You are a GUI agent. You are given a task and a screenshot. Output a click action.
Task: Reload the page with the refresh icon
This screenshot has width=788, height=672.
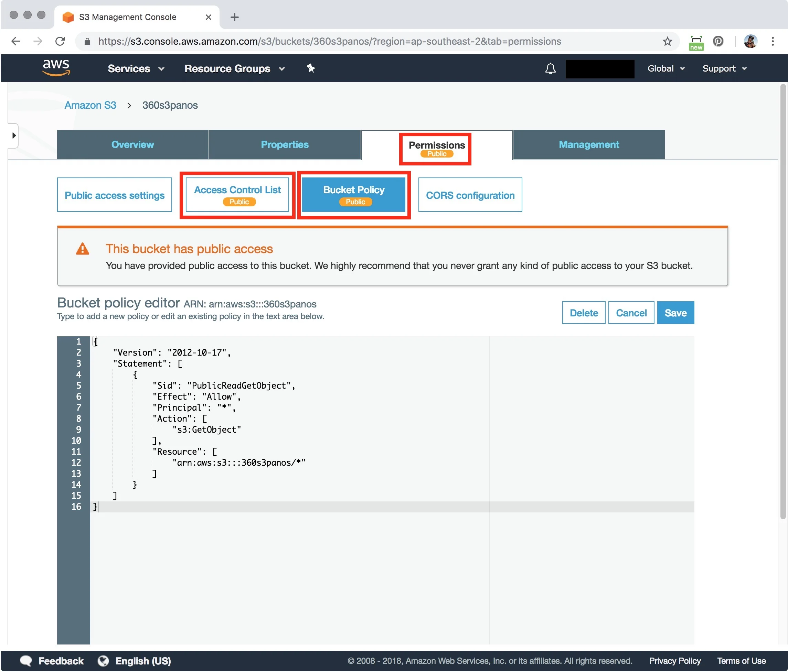(x=60, y=41)
